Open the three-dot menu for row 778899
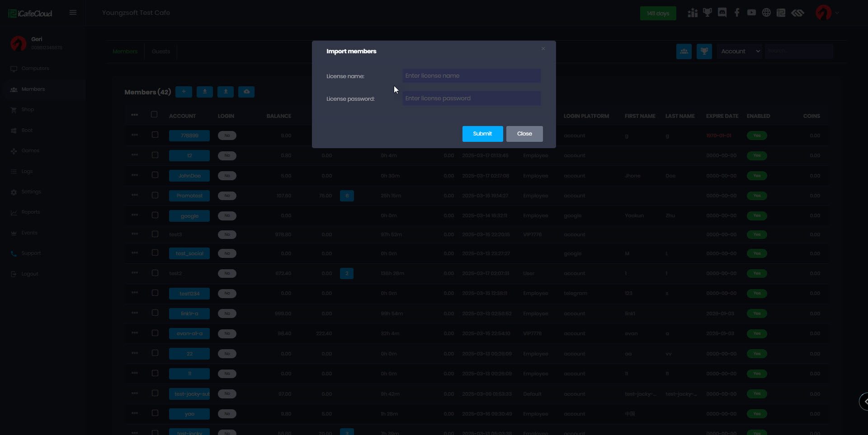 pyautogui.click(x=135, y=135)
